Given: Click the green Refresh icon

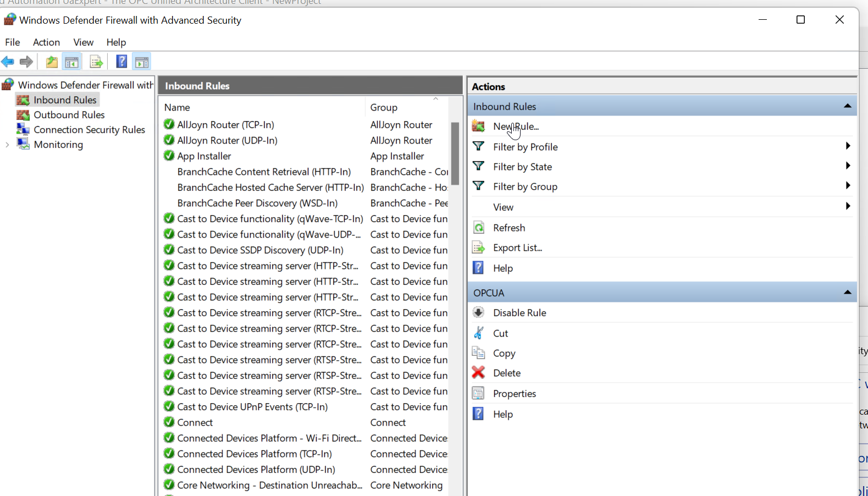Looking at the screenshot, I should 479,228.
